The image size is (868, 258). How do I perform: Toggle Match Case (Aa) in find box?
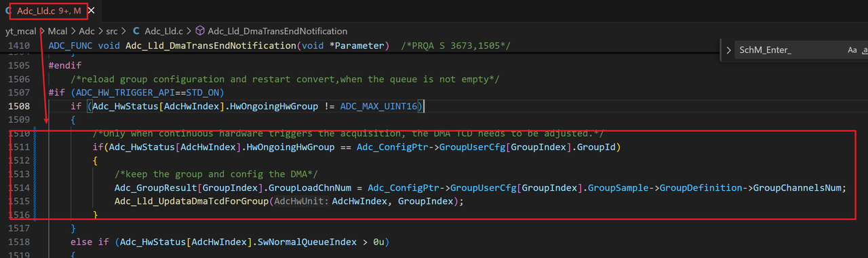(852, 50)
